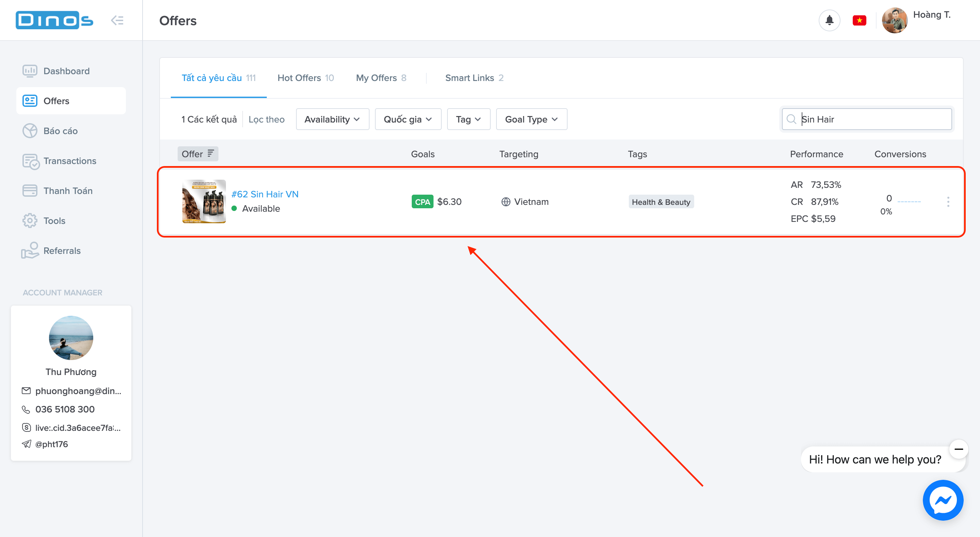This screenshot has width=980, height=537.
Task: Click the Conversions column header
Action: pos(900,154)
